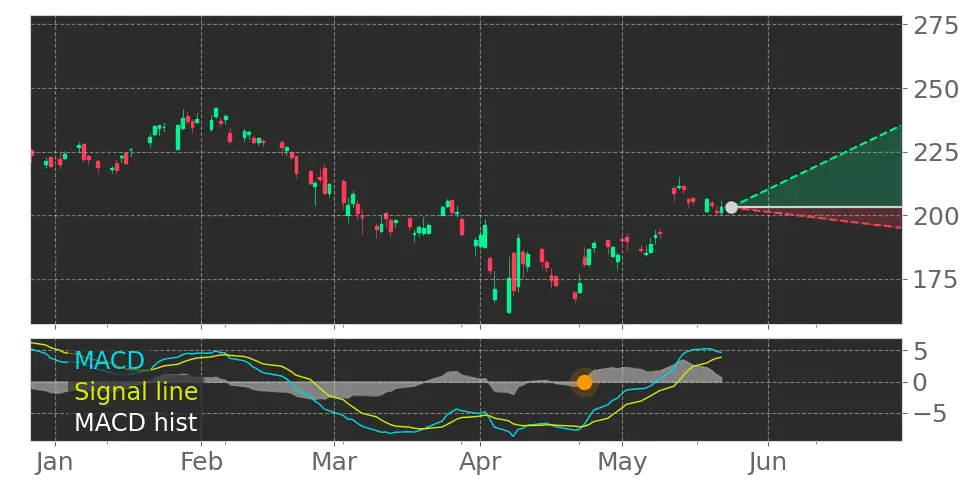Click the MACD axis value −5

pyautogui.click(x=931, y=412)
